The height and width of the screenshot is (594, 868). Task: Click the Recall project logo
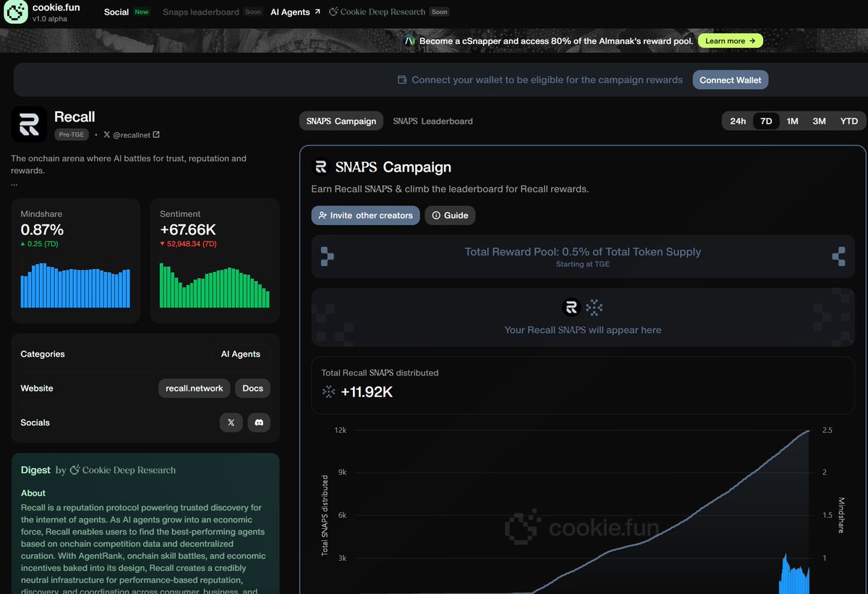tap(29, 124)
